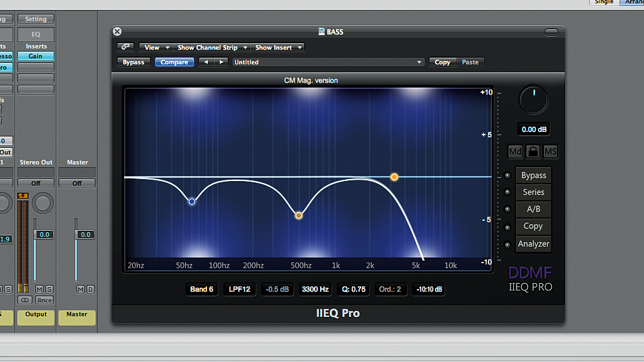Click the IIEQ Bypass side button
The image size is (644, 362).
tap(534, 175)
